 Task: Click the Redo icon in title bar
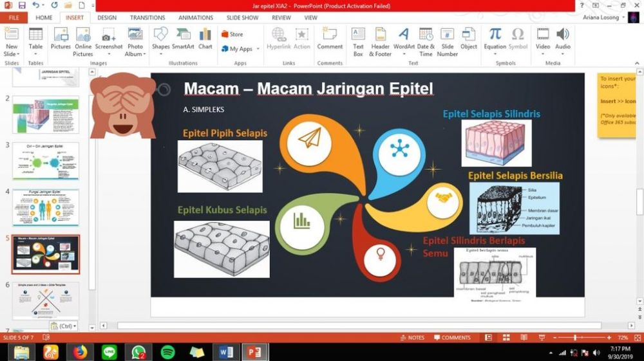click(54, 5)
